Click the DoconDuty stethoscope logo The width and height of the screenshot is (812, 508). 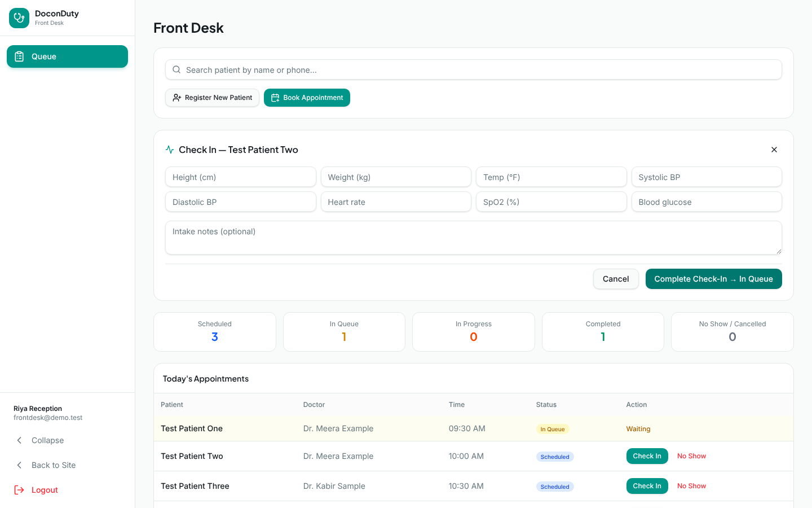coord(19,18)
